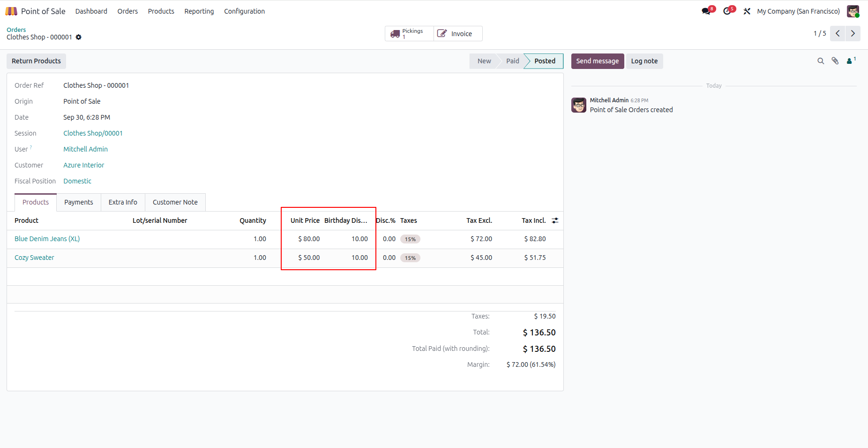Click the Orders breadcrumb link

pos(16,30)
